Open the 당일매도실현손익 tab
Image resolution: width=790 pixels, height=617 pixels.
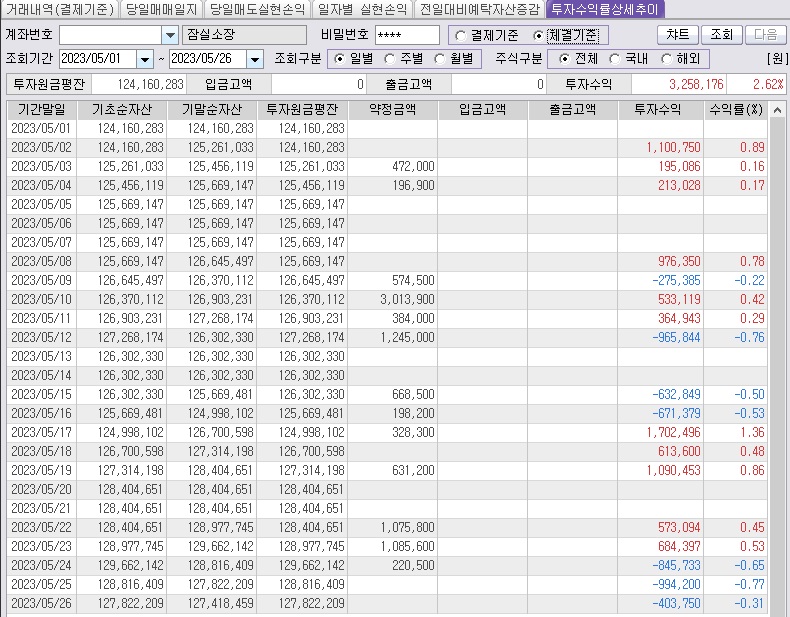point(257,9)
